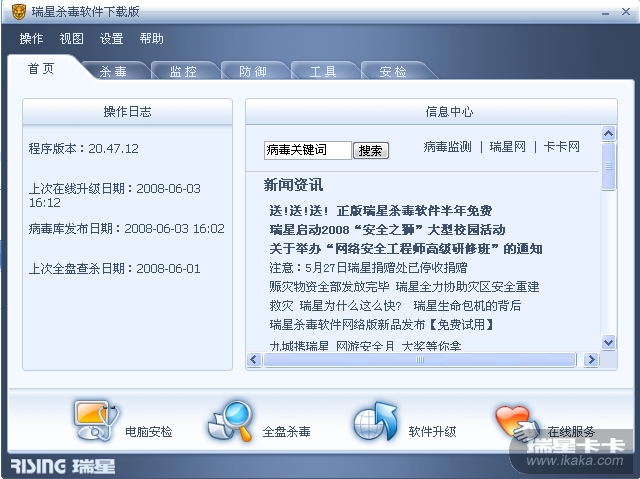The height and width of the screenshot is (479, 640).
Task: Open news: 送!送!送! 正版瑞星杀毒软件半年免费
Action: click(x=380, y=211)
